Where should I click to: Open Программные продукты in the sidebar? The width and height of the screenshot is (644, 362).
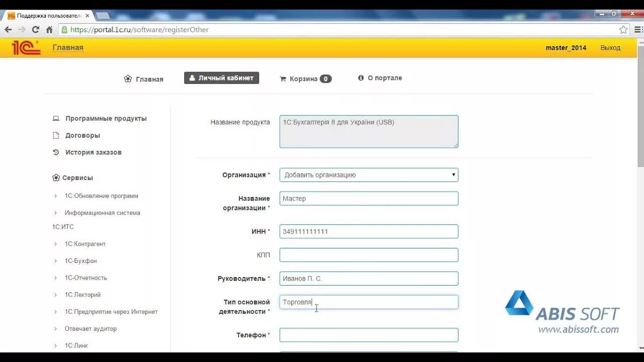pos(106,119)
